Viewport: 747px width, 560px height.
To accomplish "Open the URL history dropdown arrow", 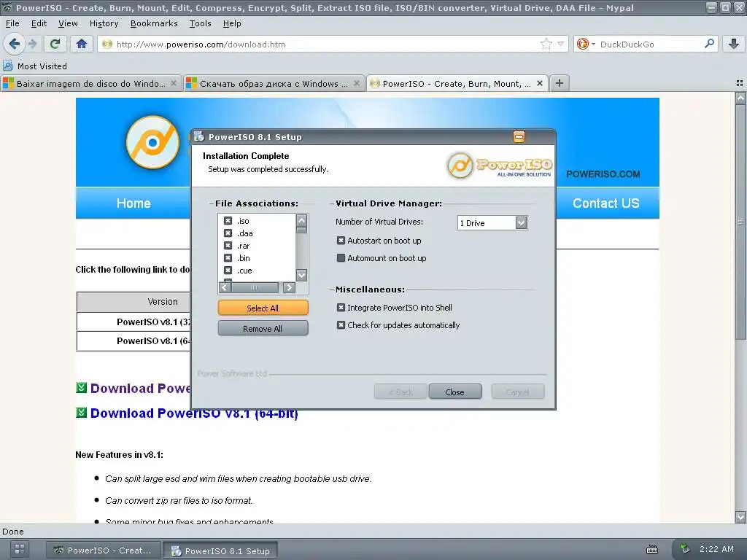I will [561, 44].
